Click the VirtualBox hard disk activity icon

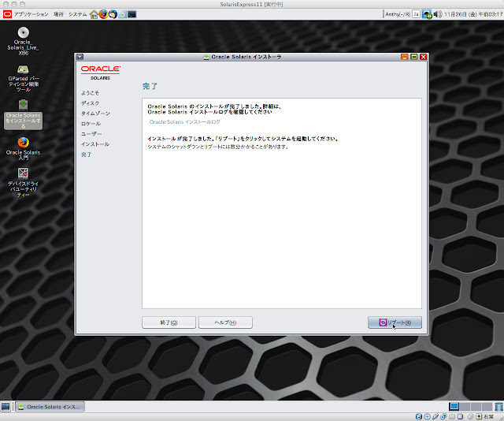(x=419, y=416)
